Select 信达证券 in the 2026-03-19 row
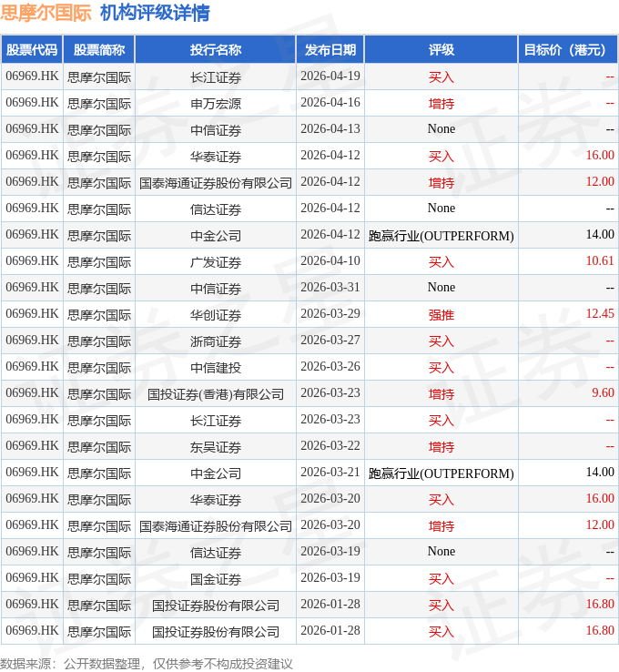 pyautogui.click(x=216, y=553)
